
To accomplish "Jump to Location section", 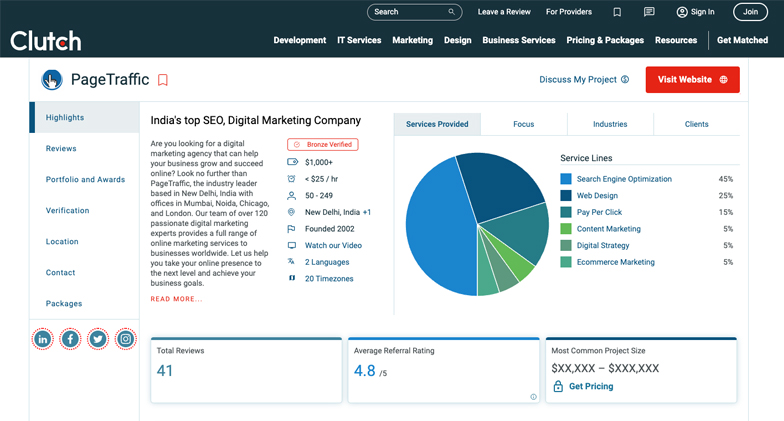I will [62, 242].
